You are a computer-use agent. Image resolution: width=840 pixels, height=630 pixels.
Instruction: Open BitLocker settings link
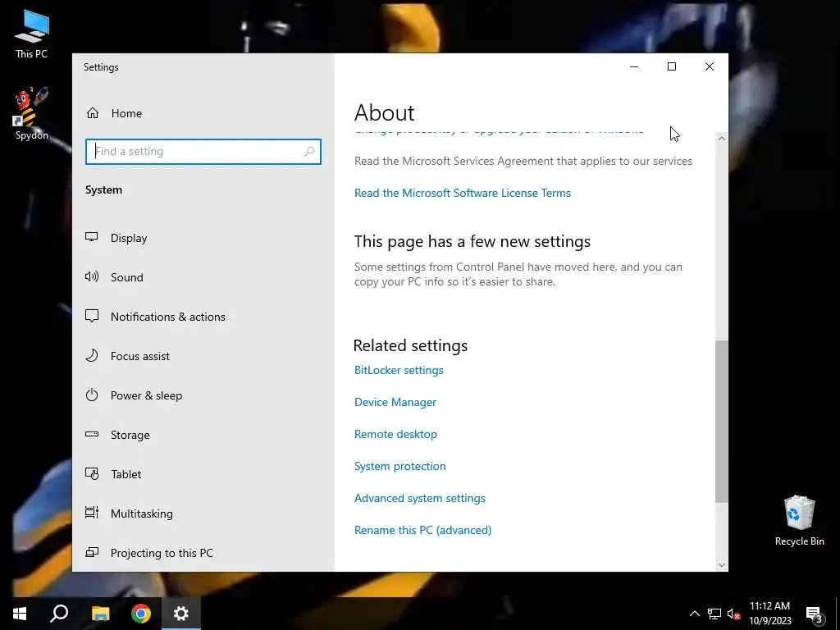399,370
